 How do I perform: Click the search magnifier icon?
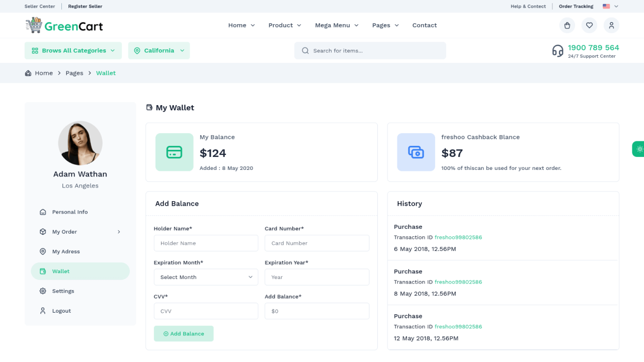coord(305,50)
